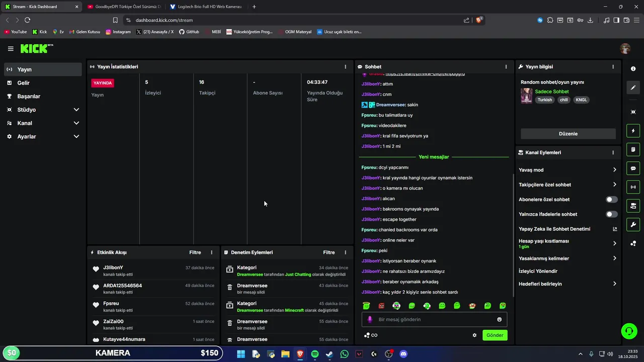Click the three-dots cluster icon in right toolbar
This screenshot has width=644, height=362.
633,243
